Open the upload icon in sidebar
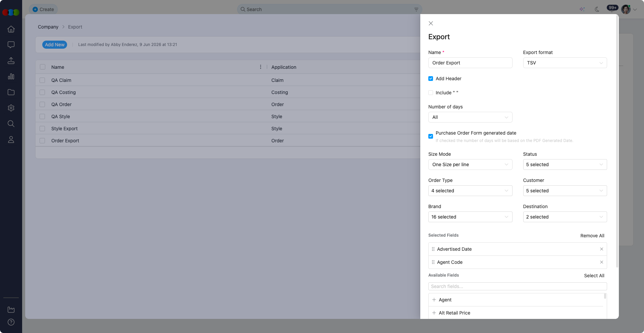The image size is (644, 333). (x=11, y=60)
